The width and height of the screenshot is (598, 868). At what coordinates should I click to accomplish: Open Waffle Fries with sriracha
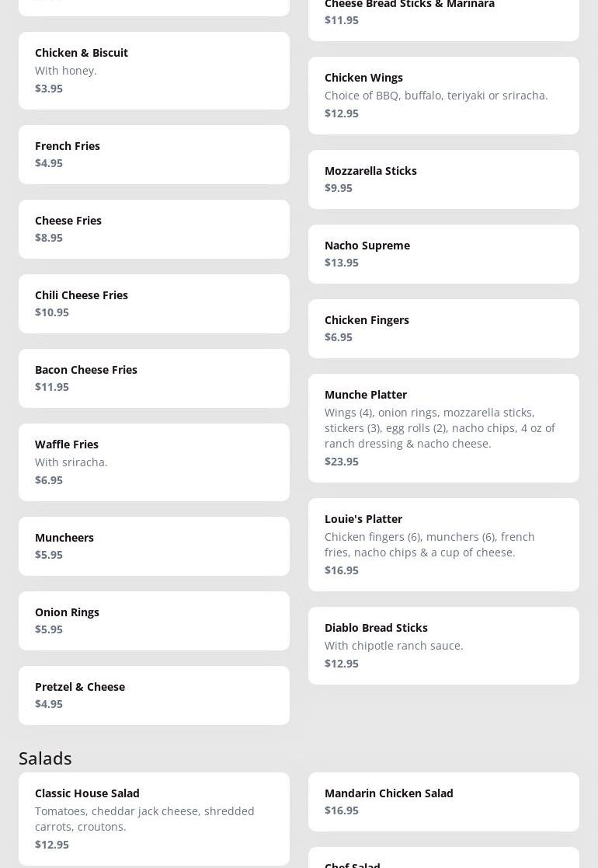pos(154,462)
